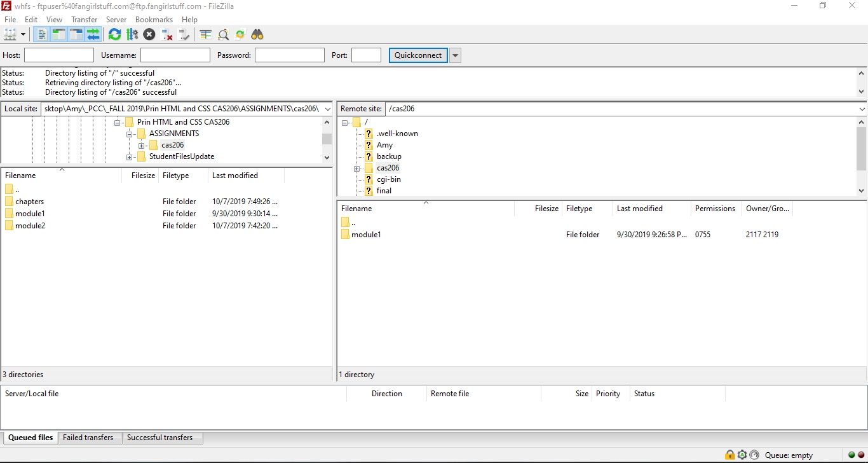The height and width of the screenshot is (463, 868).
Task: Open the Quickconnect history dropdown arrow
Action: click(455, 55)
